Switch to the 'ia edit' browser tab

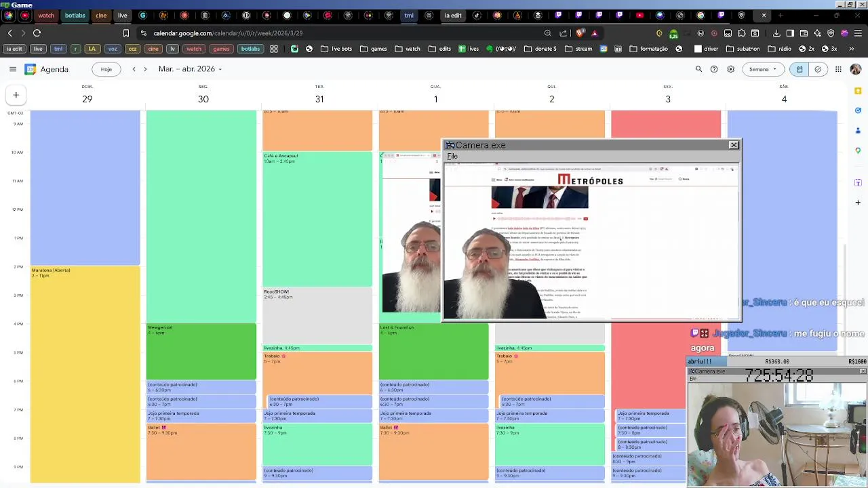point(453,16)
